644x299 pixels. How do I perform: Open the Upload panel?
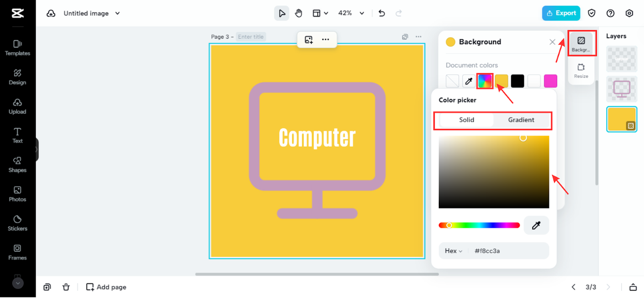click(18, 106)
